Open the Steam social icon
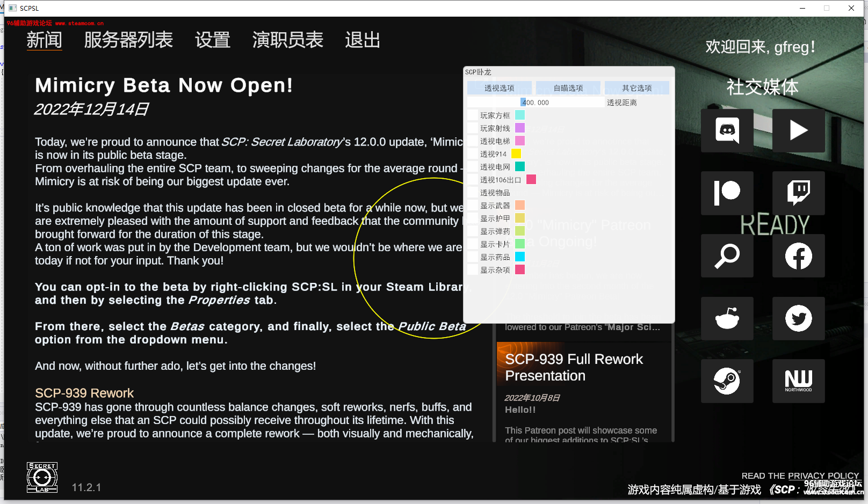 pos(727,381)
